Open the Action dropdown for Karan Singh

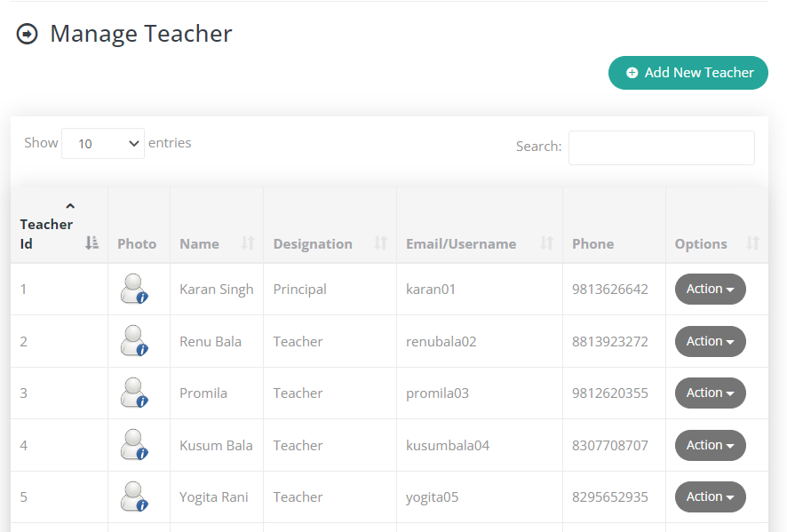point(710,289)
